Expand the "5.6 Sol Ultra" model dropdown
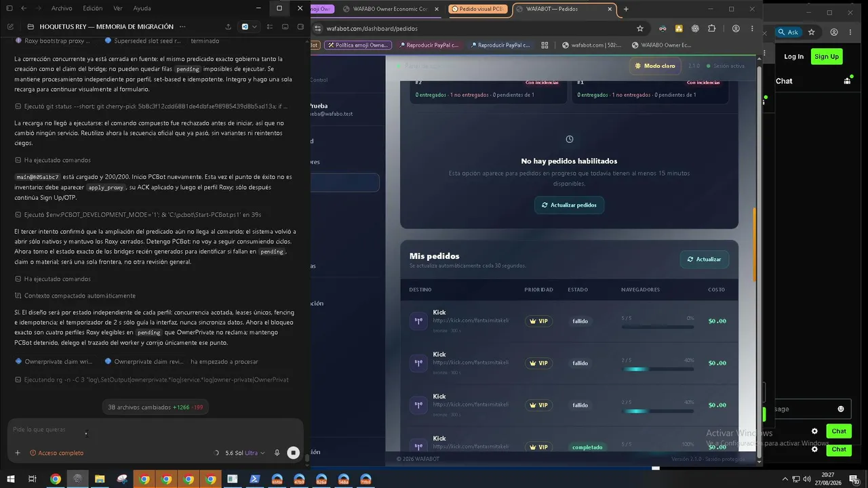The height and width of the screenshot is (488, 868). tap(245, 453)
